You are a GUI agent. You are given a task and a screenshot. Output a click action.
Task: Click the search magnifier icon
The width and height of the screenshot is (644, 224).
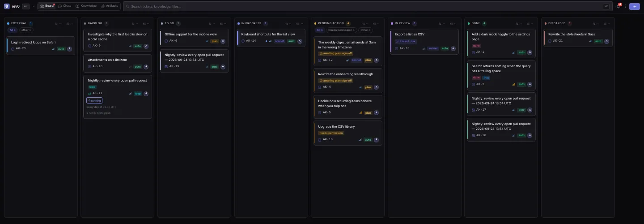point(127,6)
